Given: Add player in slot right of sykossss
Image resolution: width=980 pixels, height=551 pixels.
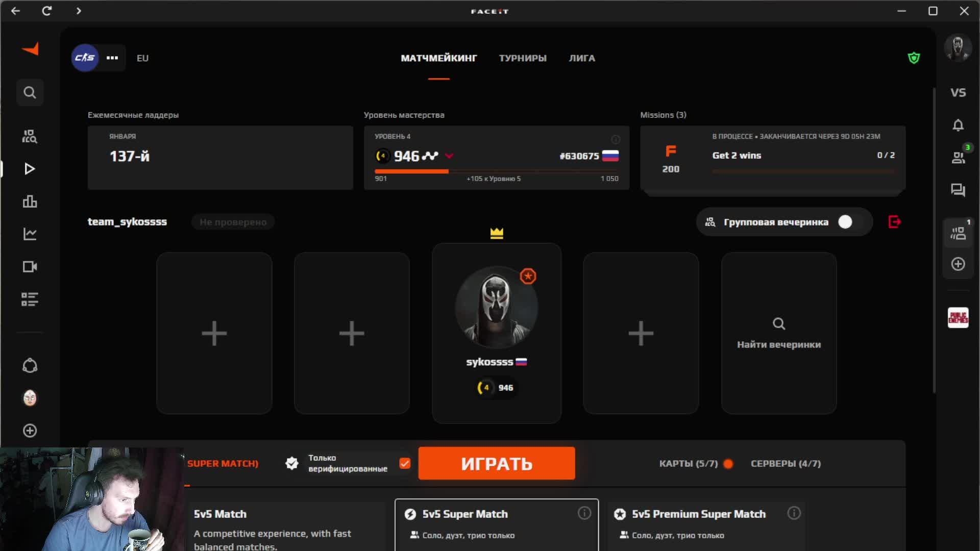Looking at the screenshot, I should pyautogui.click(x=641, y=333).
